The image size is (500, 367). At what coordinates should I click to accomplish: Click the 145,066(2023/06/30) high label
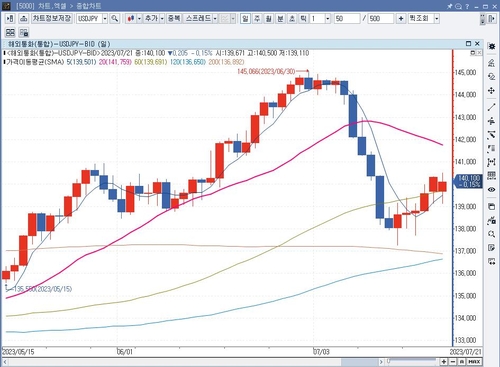(x=266, y=71)
